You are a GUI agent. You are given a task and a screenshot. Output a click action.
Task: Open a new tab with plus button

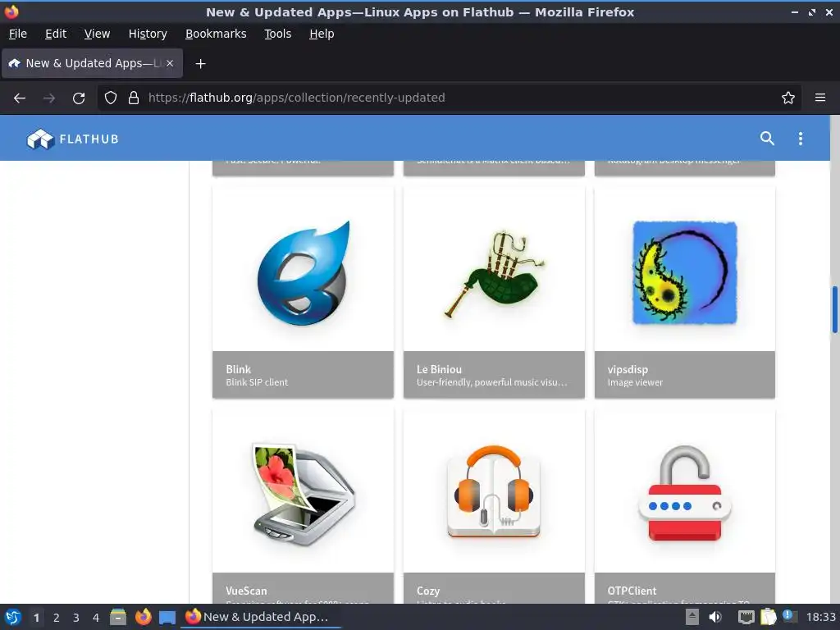[x=200, y=64]
